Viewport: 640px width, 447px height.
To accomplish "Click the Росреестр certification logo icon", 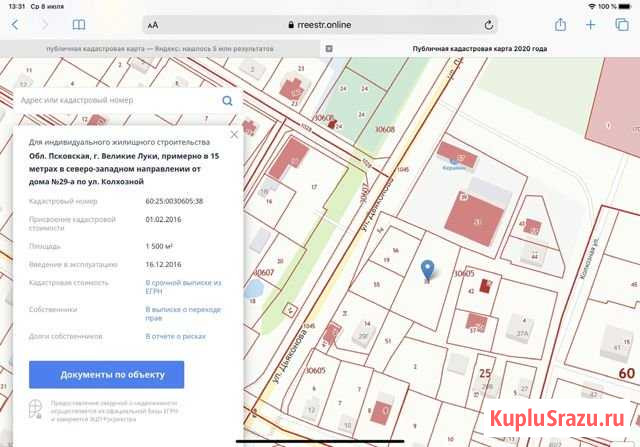I will (35, 409).
